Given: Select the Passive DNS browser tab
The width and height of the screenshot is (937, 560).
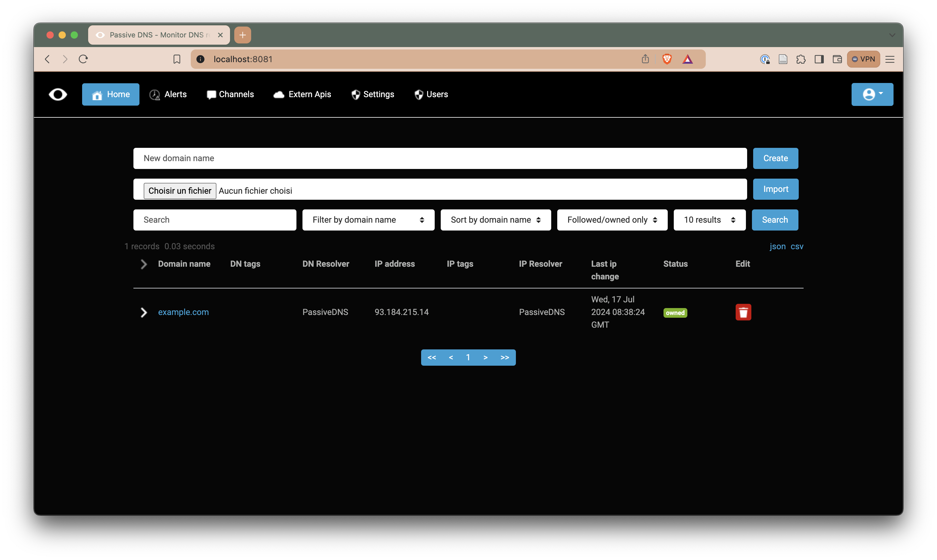Looking at the screenshot, I should (x=159, y=35).
